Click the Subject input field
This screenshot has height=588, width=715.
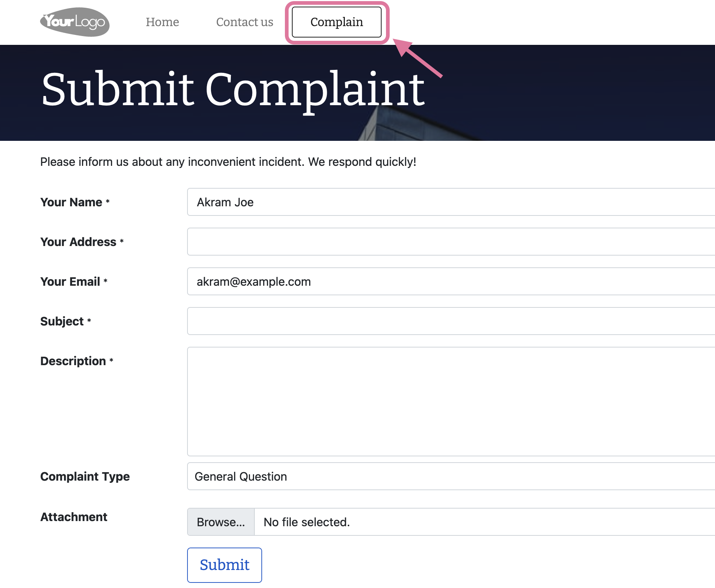pyautogui.click(x=451, y=321)
